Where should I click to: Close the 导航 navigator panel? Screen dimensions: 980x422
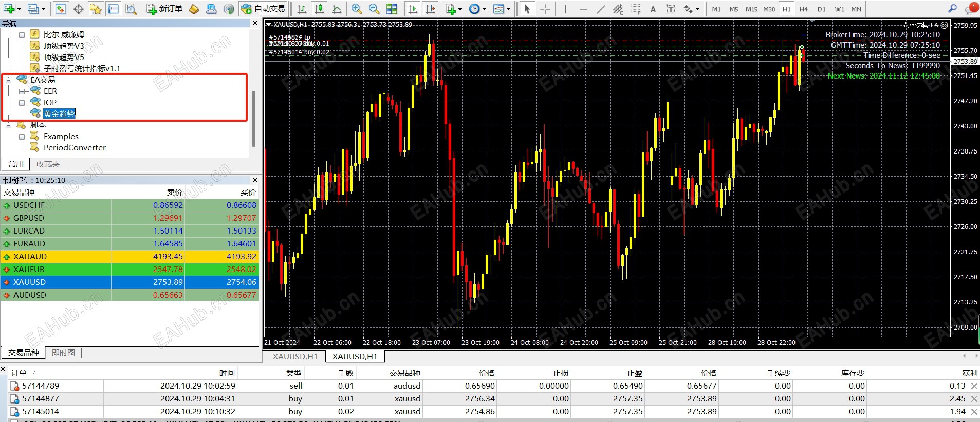tap(255, 23)
